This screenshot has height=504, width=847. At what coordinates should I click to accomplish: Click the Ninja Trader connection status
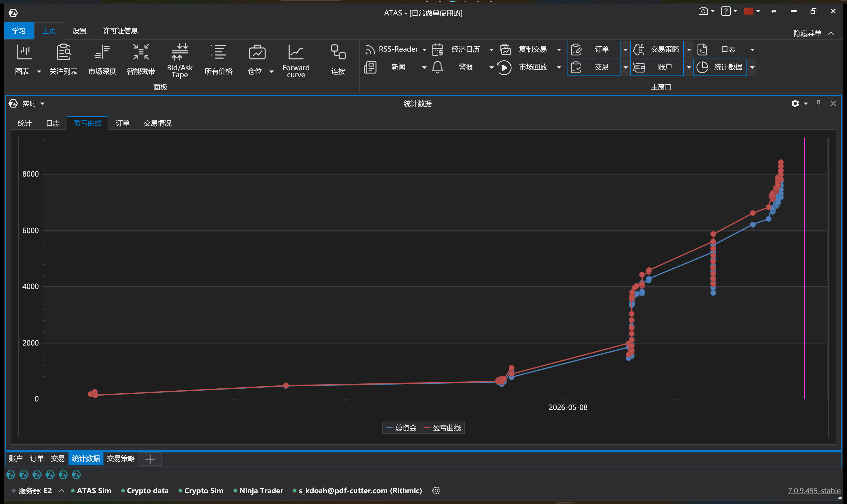pos(258,491)
